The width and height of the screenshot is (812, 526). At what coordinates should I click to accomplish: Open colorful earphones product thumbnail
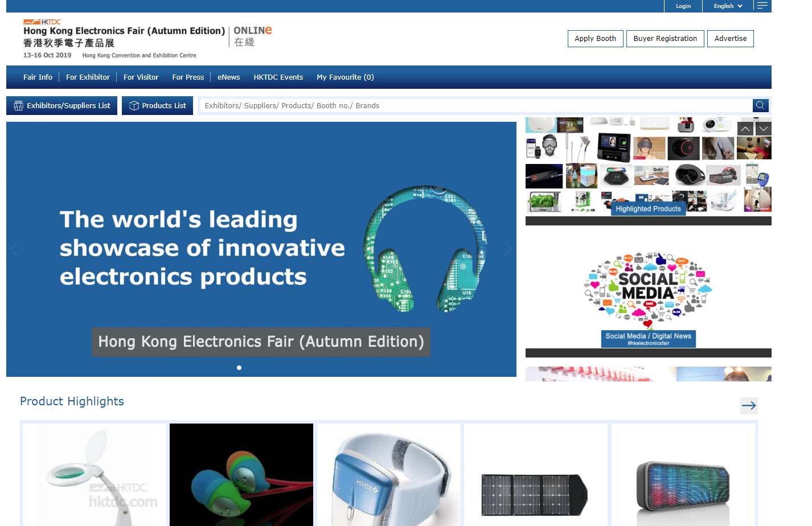tap(241, 475)
